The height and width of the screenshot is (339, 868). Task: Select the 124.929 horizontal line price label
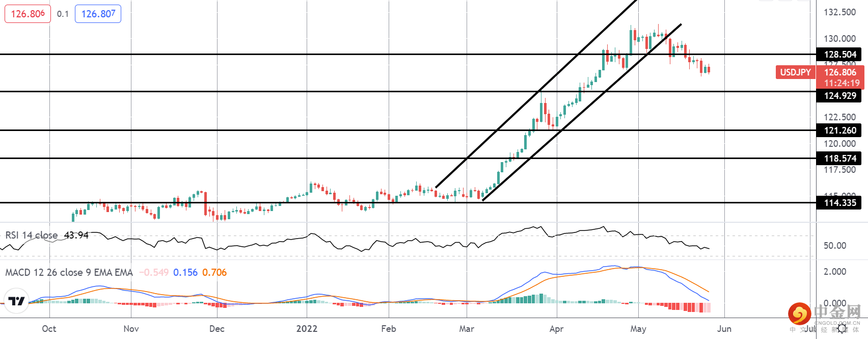click(x=839, y=96)
